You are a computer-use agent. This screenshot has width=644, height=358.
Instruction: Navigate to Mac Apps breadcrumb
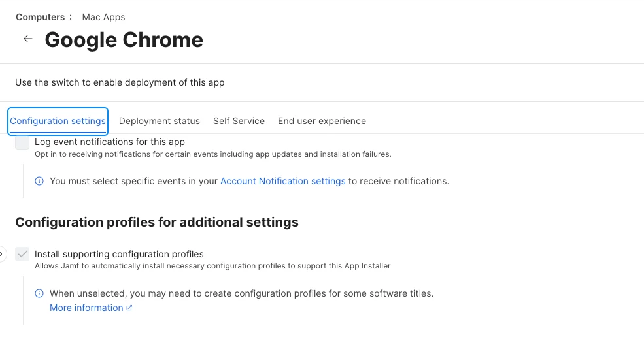tap(103, 17)
